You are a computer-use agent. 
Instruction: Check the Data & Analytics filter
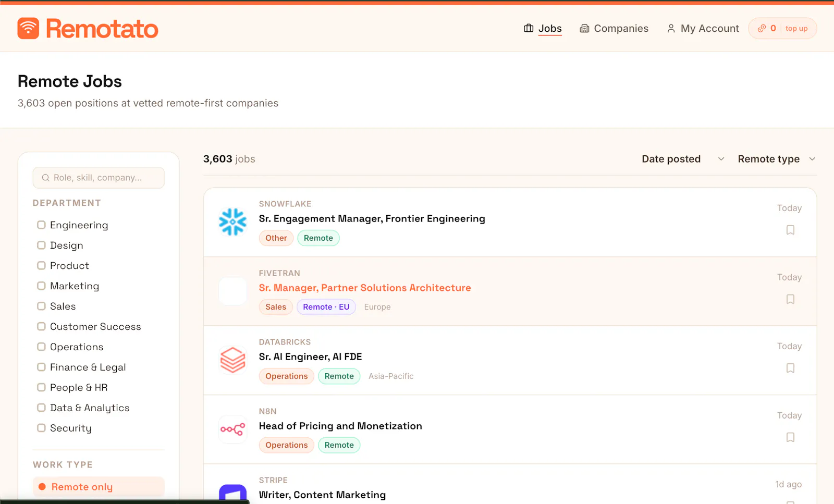point(41,408)
